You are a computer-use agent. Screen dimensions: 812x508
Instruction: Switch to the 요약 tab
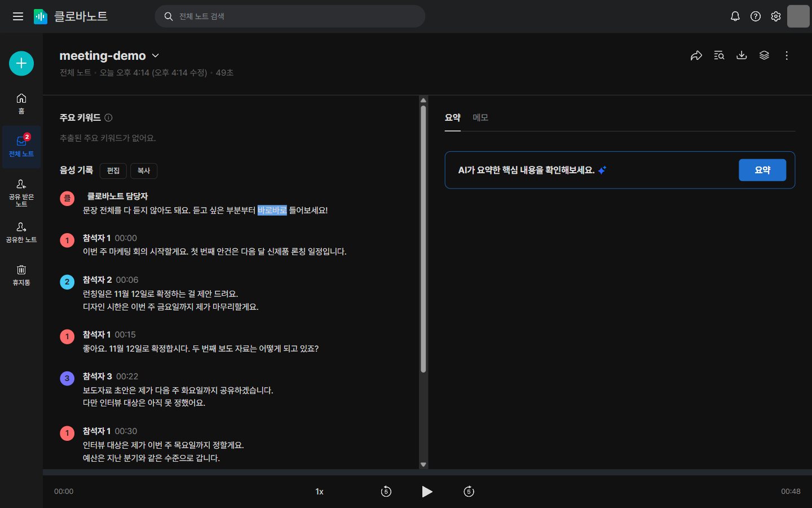click(x=453, y=117)
